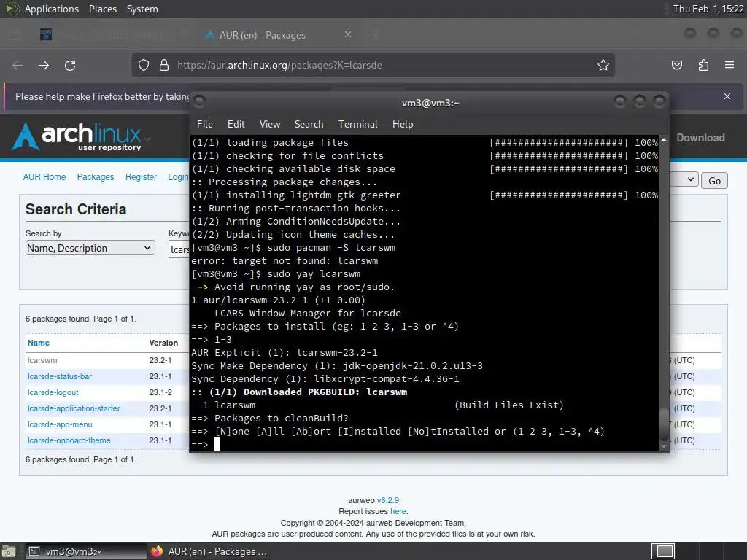Open the Places menu in top panel

click(102, 9)
